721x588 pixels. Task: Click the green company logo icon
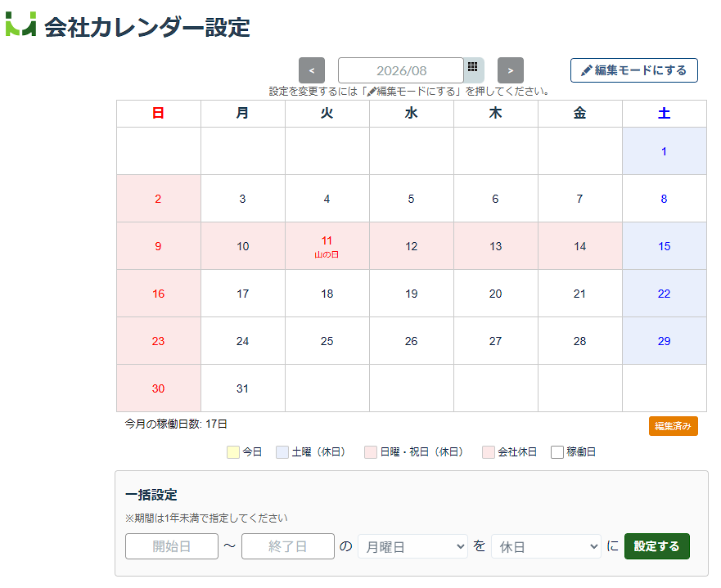(20, 24)
